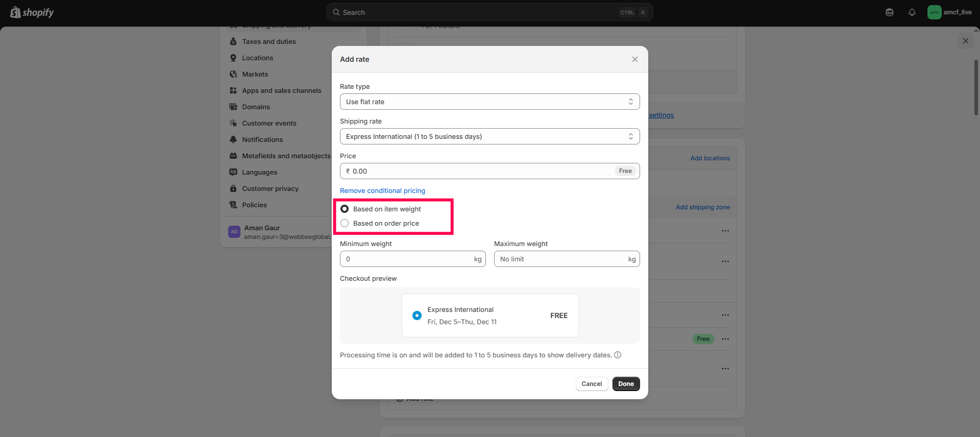This screenshot has width=980, height=437.
Task: Go to Markets settings
Action: (255, 74)
